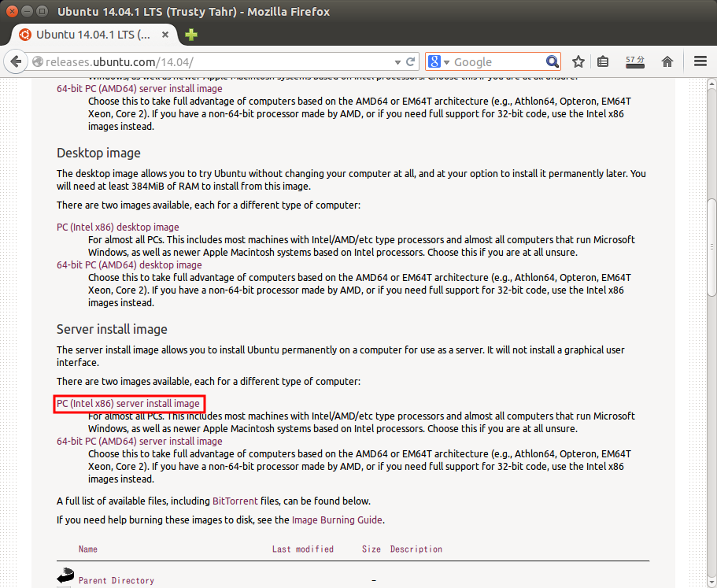Open the bookmarks list icon
Screen dimensions: 717x588
(603, 61)
